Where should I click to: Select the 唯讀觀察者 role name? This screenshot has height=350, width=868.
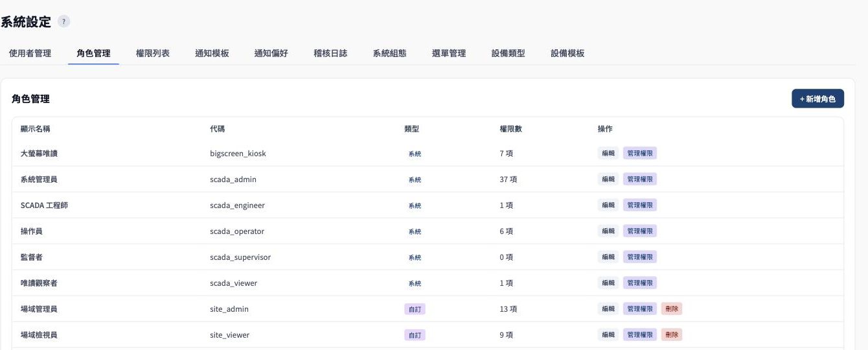[39, 283]
